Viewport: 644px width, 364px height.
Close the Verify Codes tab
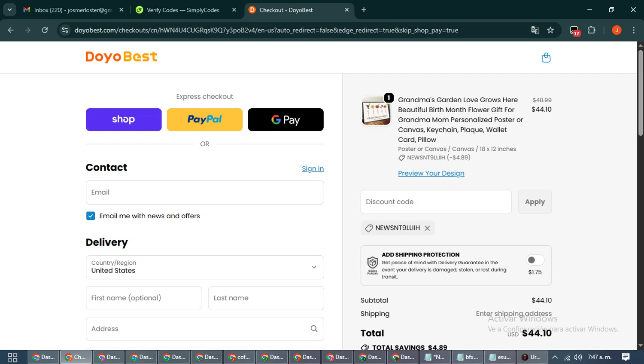(x=234, y=10)
